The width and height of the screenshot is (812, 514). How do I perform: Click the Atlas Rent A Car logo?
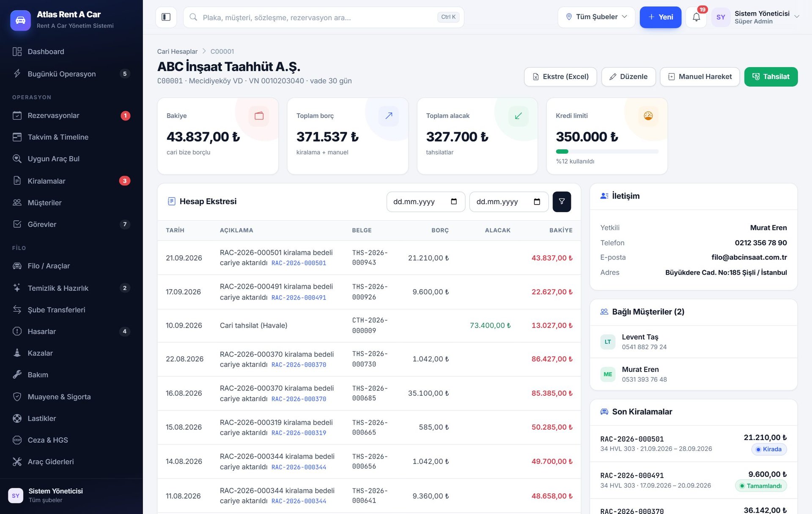click(20, 20)
